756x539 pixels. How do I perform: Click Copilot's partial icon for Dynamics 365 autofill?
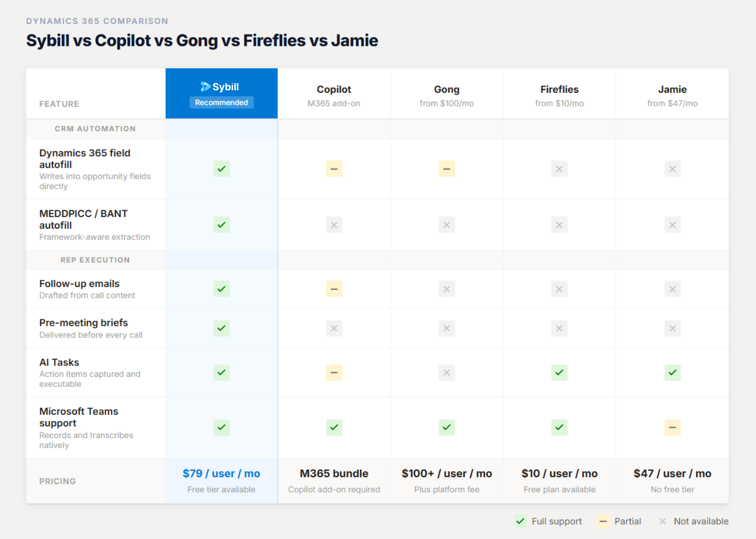334,169
